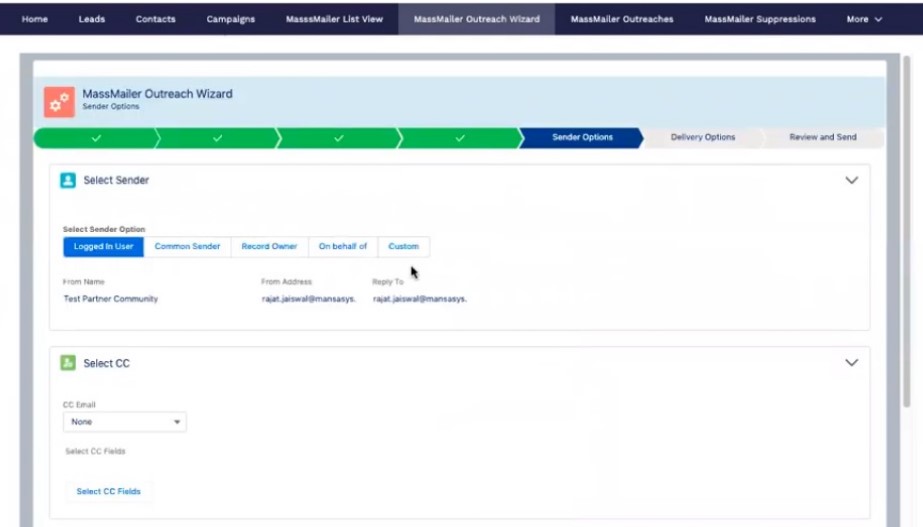Choose the Common Sender option
Image resolution: width=923 pixels, height=527 pixels.
(x=187, y=246)
